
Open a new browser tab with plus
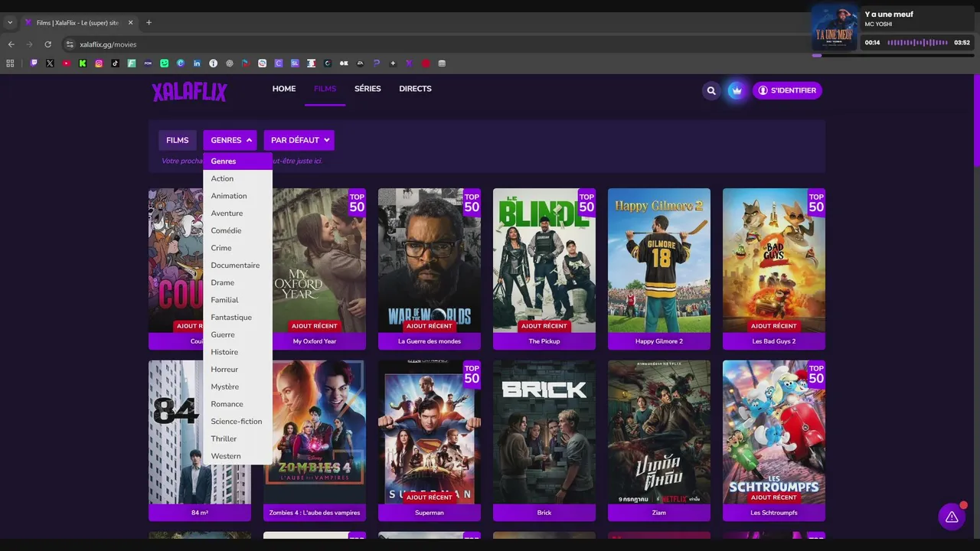[x=149, y=23]
